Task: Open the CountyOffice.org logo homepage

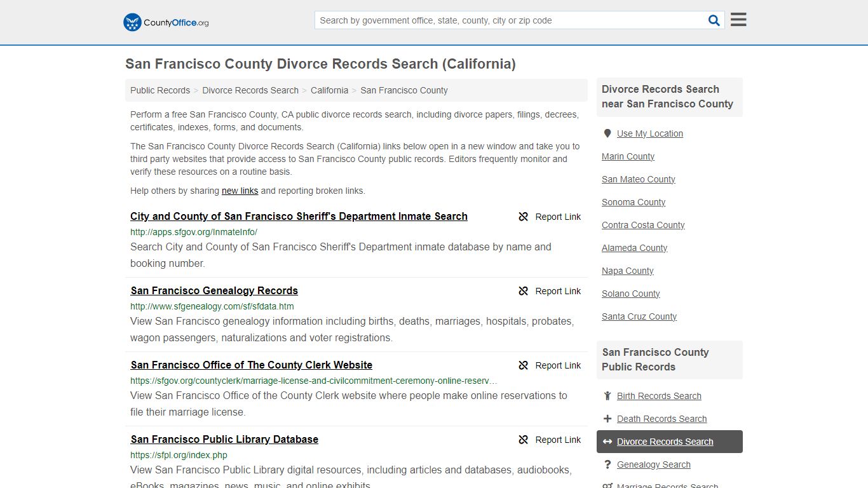Action: (166, 22)
